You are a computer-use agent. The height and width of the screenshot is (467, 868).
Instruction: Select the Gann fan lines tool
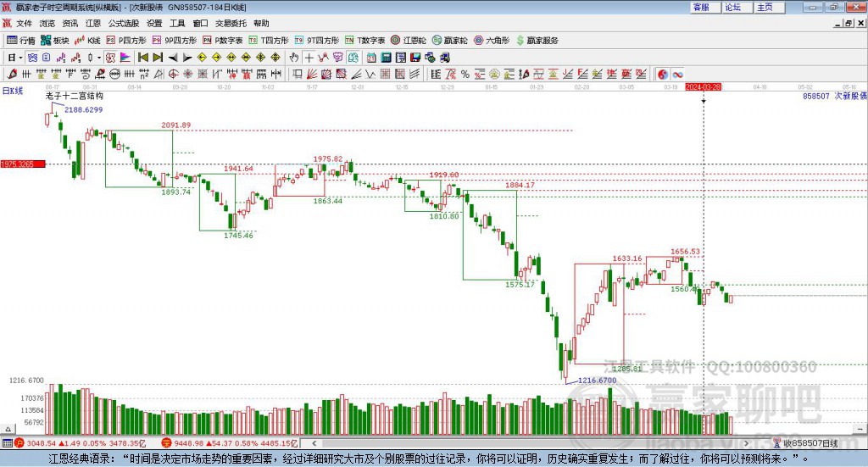tap(312, 74)
